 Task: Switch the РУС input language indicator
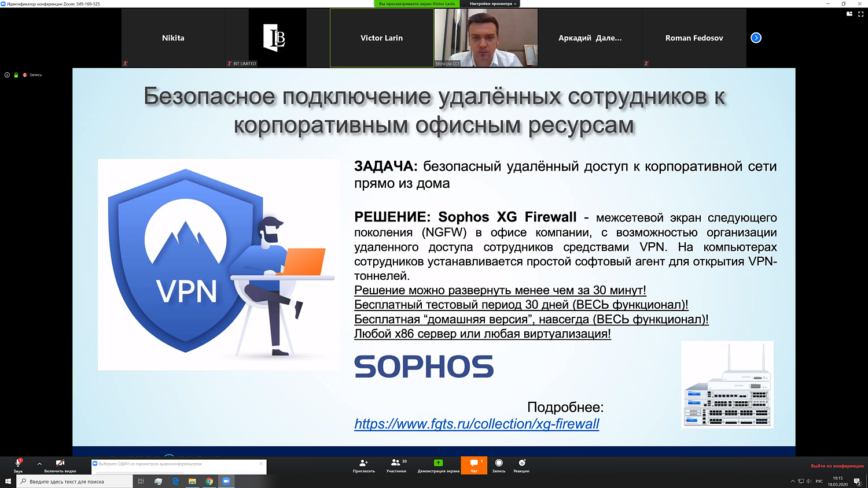(819, 481)
